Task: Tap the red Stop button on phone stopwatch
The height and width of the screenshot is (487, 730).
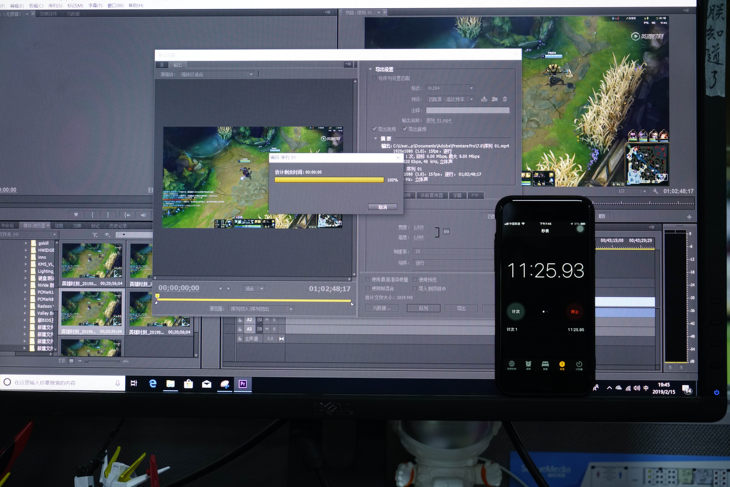Action: pyautogui.click(x=575, y=311)
